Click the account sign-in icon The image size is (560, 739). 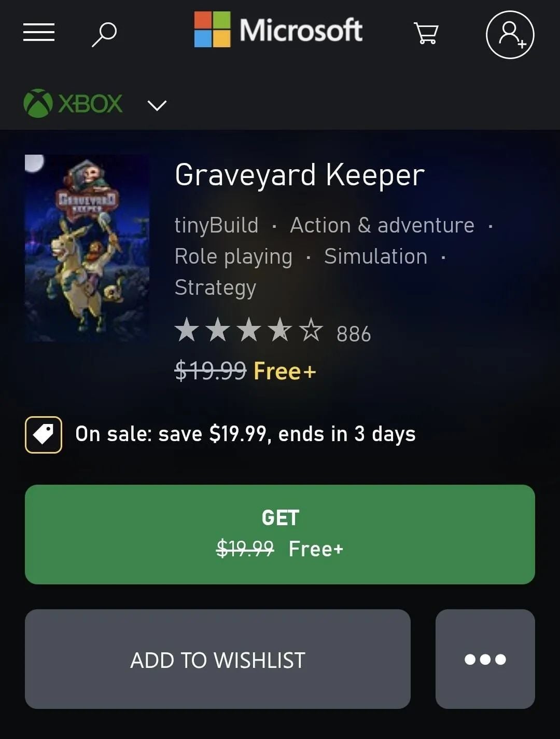(x=510, y=35)
